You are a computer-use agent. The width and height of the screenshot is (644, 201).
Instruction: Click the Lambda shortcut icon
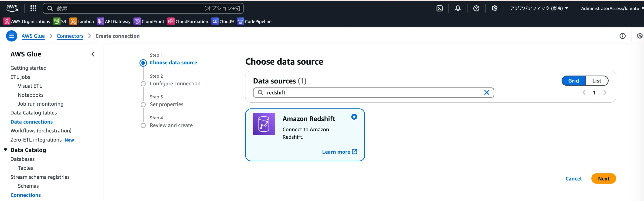click(73, 21)
